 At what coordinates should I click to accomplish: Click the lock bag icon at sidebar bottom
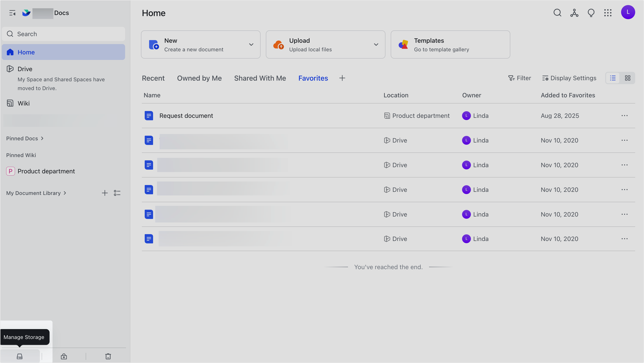pos(64,356)
